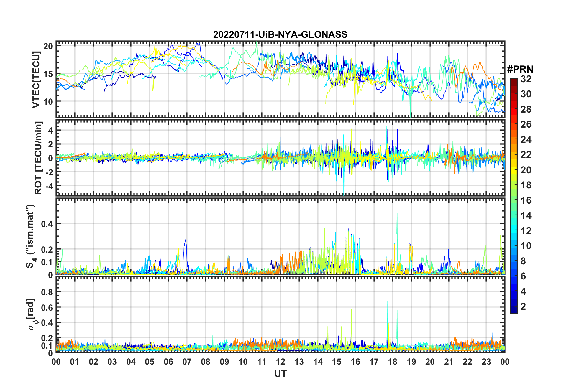Click x-axis tick label 23

coord(486,362)
